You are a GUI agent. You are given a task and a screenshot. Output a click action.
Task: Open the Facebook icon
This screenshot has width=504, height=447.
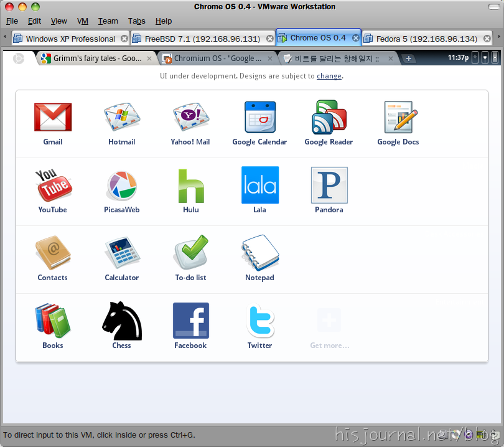pyautogui.click(x=191, y=321)
